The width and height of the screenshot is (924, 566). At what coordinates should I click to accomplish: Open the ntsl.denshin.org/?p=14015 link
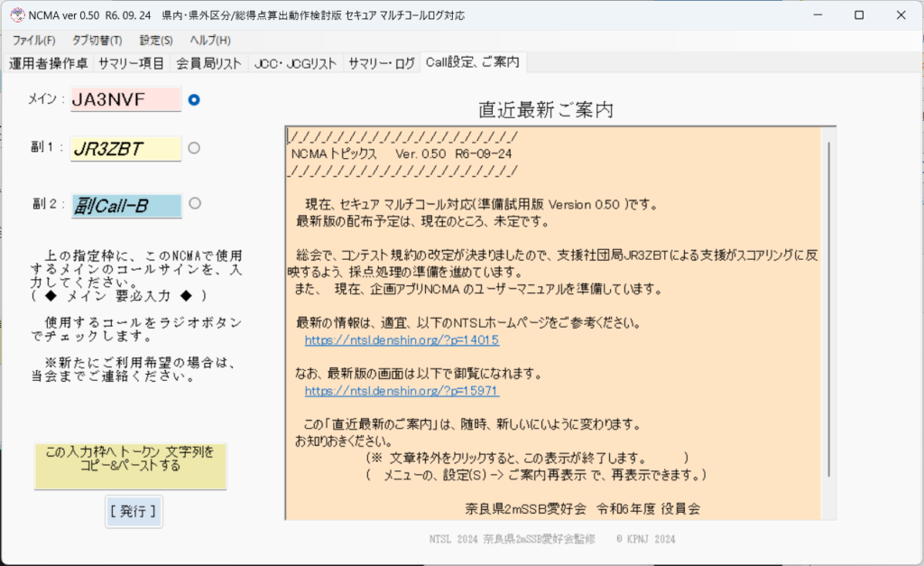point(402,341)
